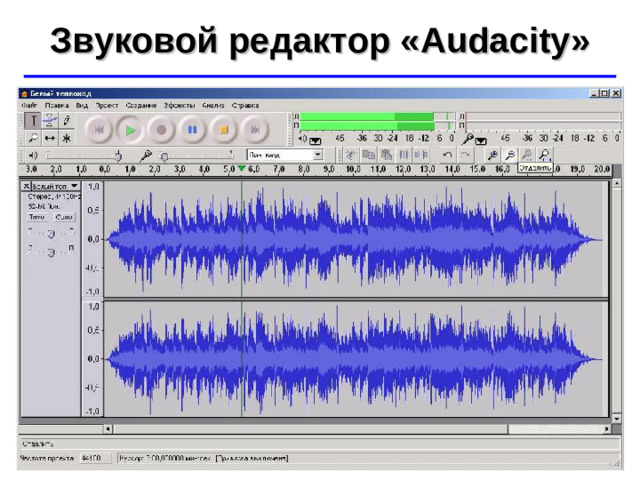Click the horizontal scrollbar left arrow
The image size is (640, 480).
[x=108, y=429]
